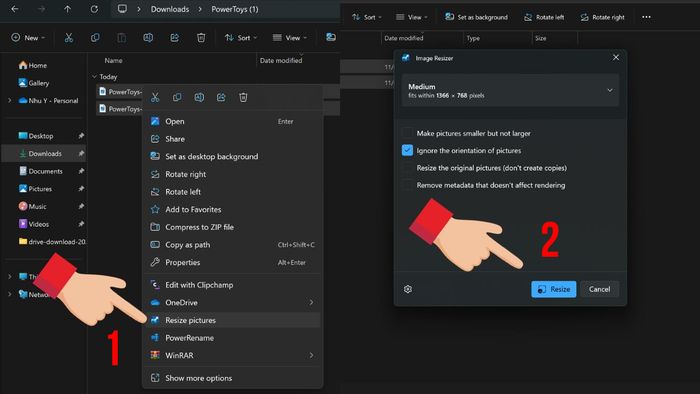Click the Delete trash icon in Explorer toolbar
Image resolution: width=700 pixels, height=394 pixels.
(201, 38)
